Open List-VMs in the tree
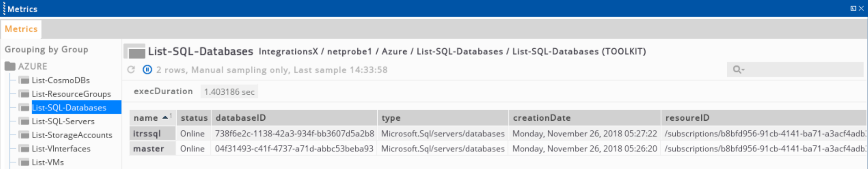 [48, 162]
